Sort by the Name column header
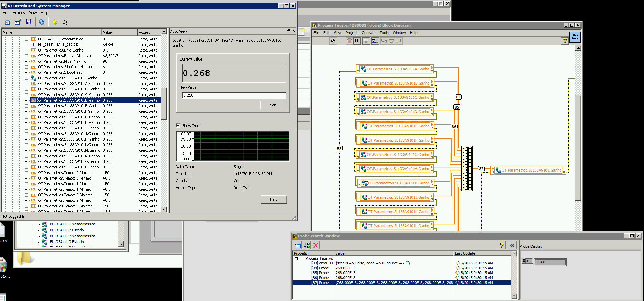The width and height of the screenshot is (644, 301). coord(52,32)
